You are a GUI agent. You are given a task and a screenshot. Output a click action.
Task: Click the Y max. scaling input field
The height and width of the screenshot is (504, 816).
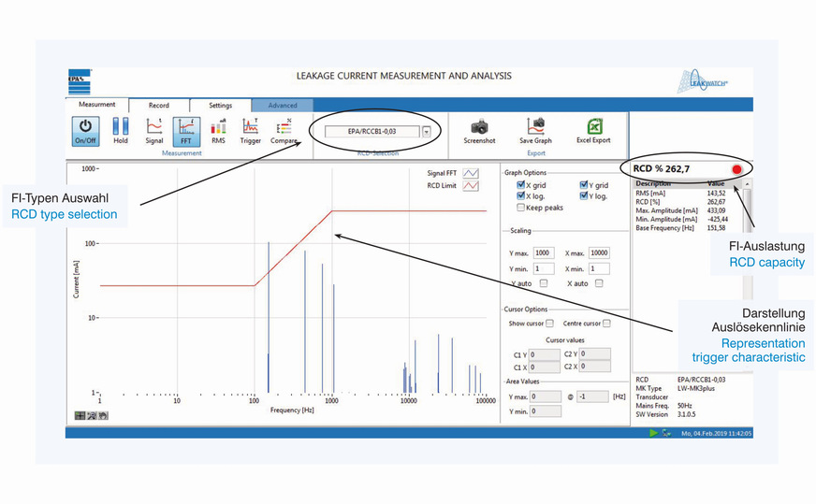tap(544, 253)
